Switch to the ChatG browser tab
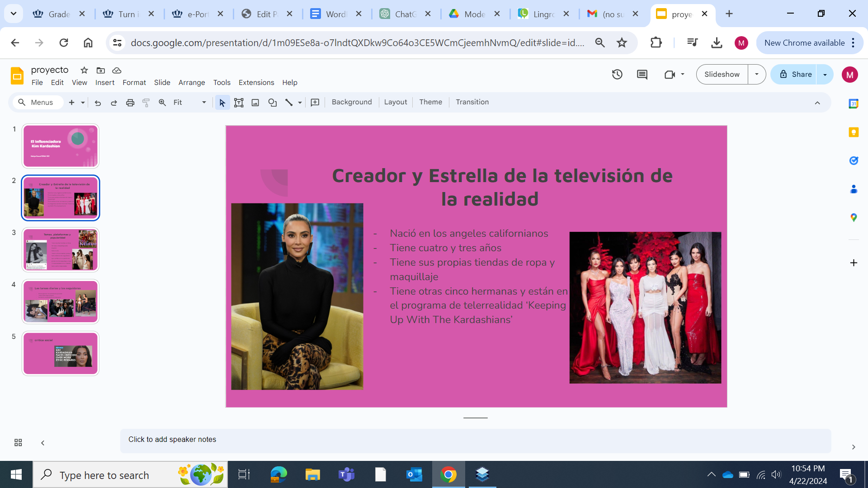The height and width of the screenshot is (488, 868). click(405, 14)
